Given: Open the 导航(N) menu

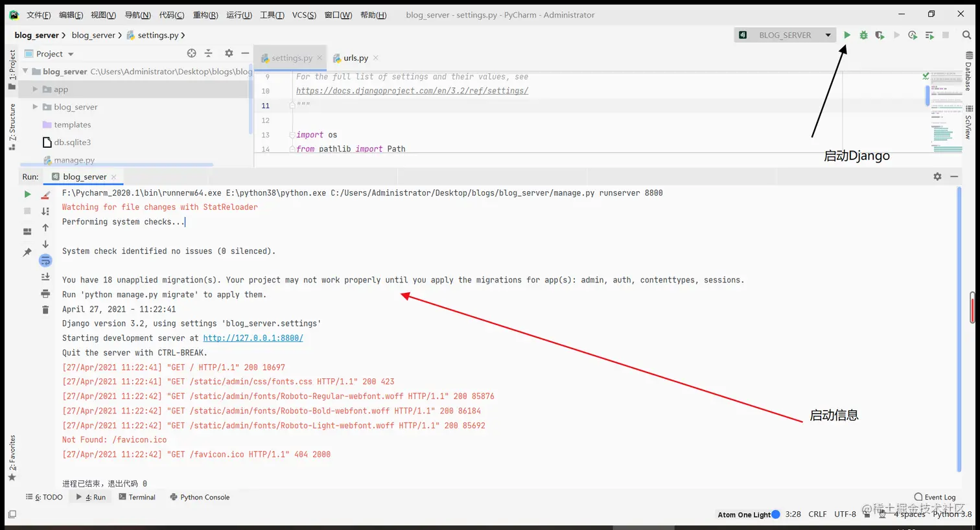Looking at the screenshot, I should 137,15.
